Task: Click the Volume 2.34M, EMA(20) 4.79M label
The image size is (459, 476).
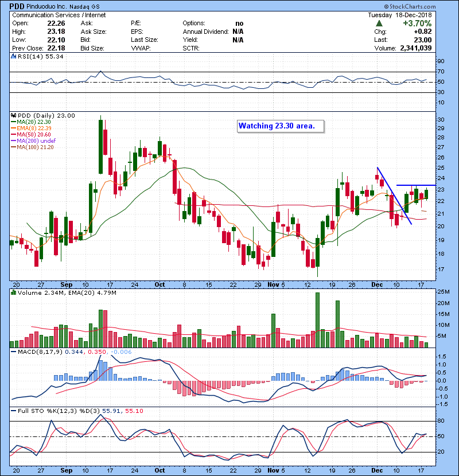Action: click(67, 292)
